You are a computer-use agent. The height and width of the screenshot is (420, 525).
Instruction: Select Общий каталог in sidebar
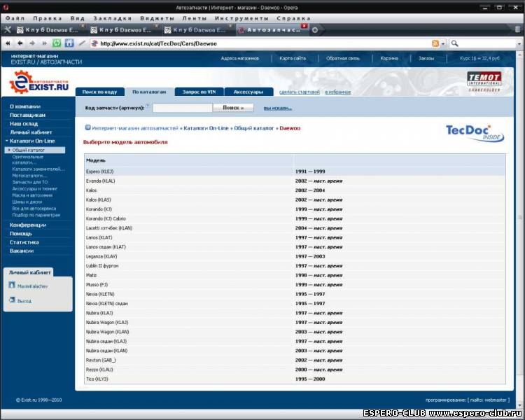coord(35,150)
